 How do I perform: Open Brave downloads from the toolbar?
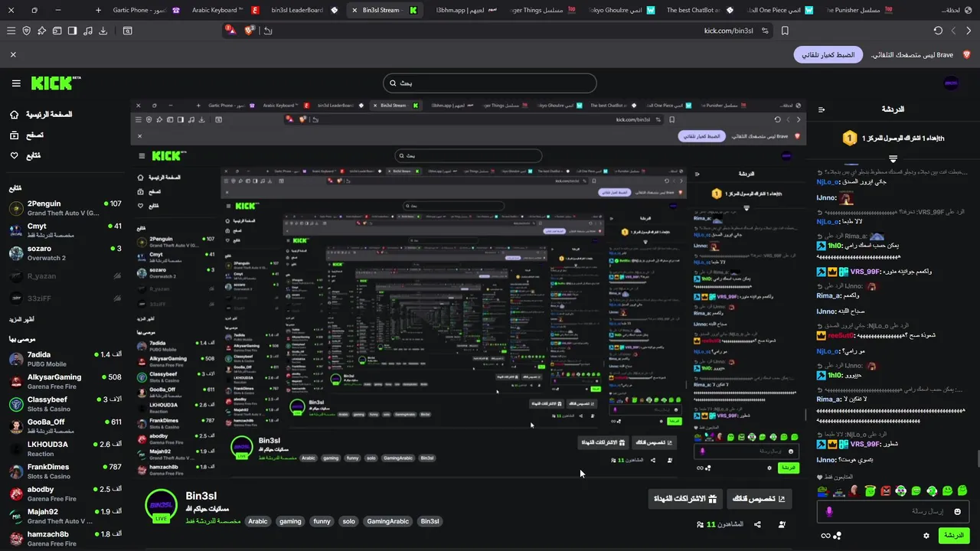[103, 31]
